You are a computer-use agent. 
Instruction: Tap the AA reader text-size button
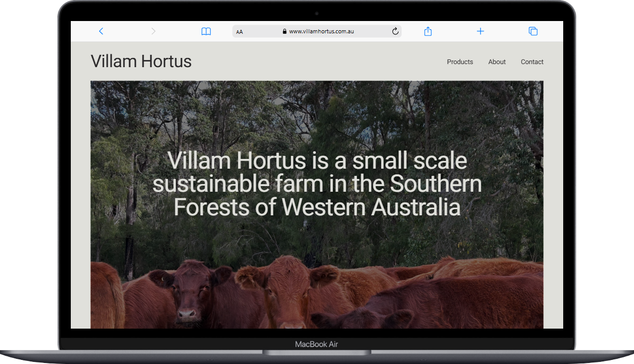(x=240, y=32)
